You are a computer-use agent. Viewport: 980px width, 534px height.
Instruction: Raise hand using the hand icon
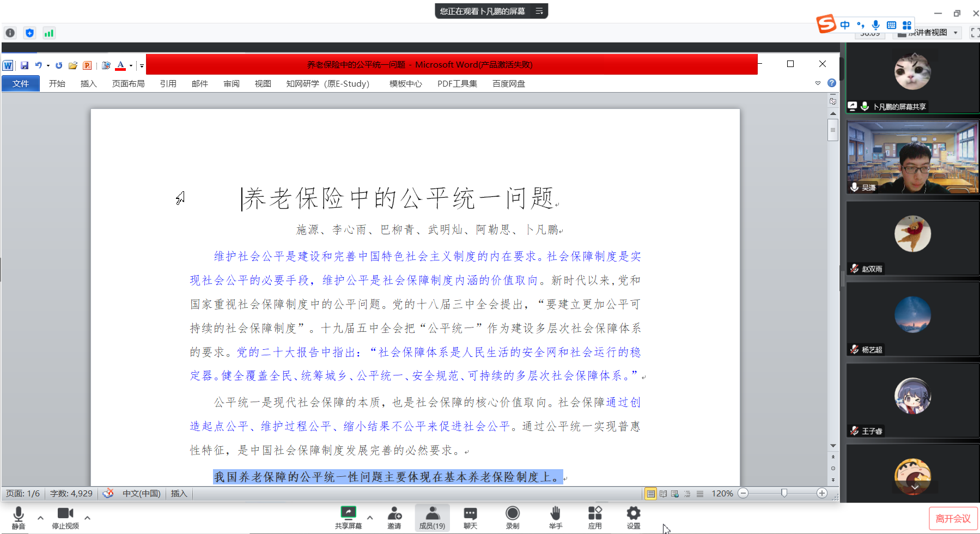555,513
